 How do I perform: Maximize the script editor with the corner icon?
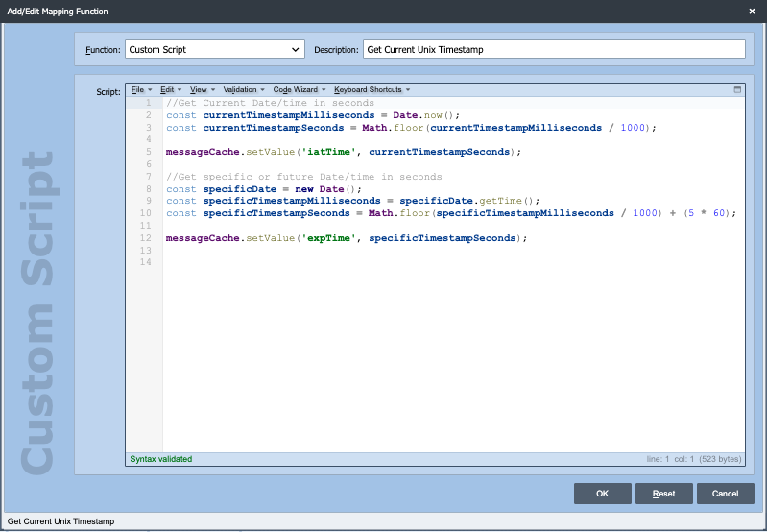click(737, 89)
